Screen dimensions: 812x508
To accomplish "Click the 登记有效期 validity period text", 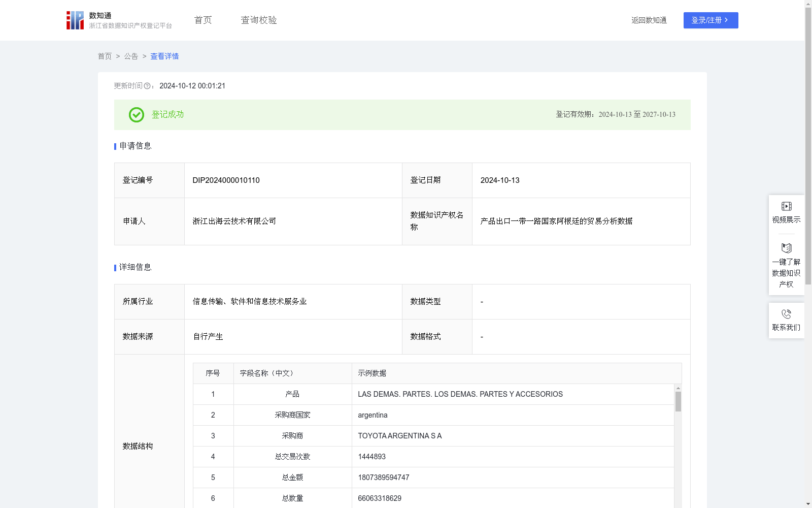I will coord(616,114).
